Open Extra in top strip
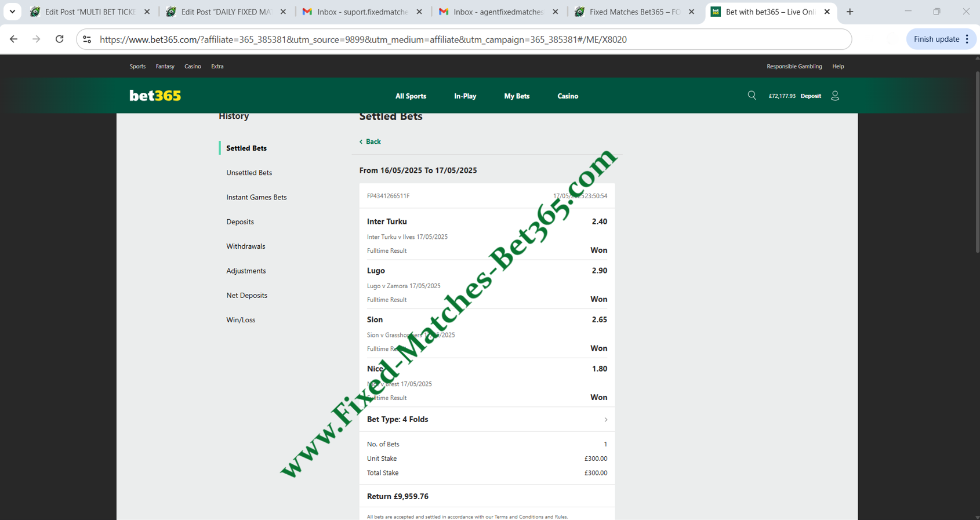The height and width of the screenshot is (520, 980). tap(217, 66)
